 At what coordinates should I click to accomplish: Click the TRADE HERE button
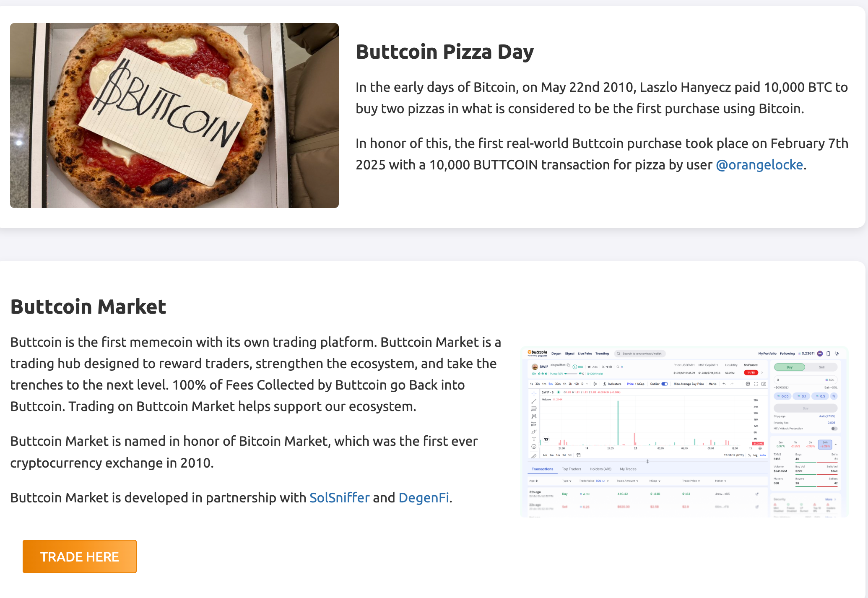80,556
